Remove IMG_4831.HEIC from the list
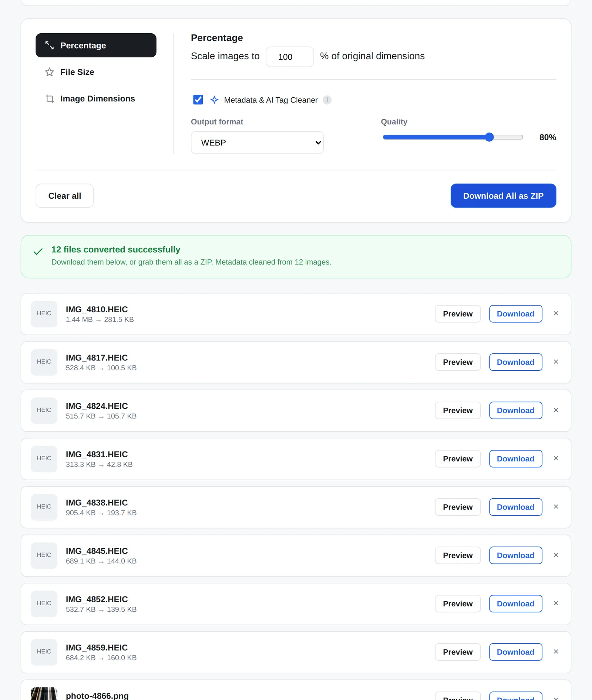 [556, 458]
